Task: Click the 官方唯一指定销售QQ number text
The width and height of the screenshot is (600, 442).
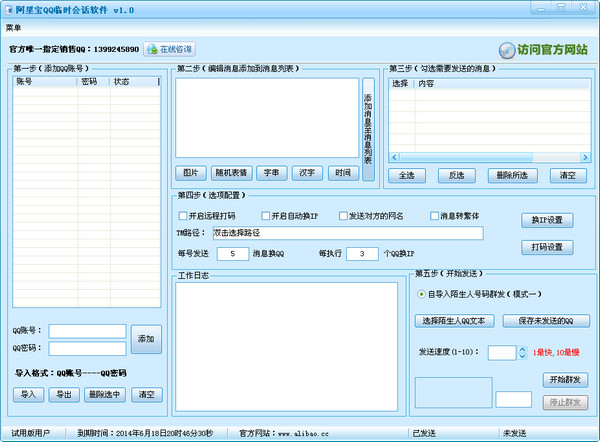Action: click(x=74, y=49)
